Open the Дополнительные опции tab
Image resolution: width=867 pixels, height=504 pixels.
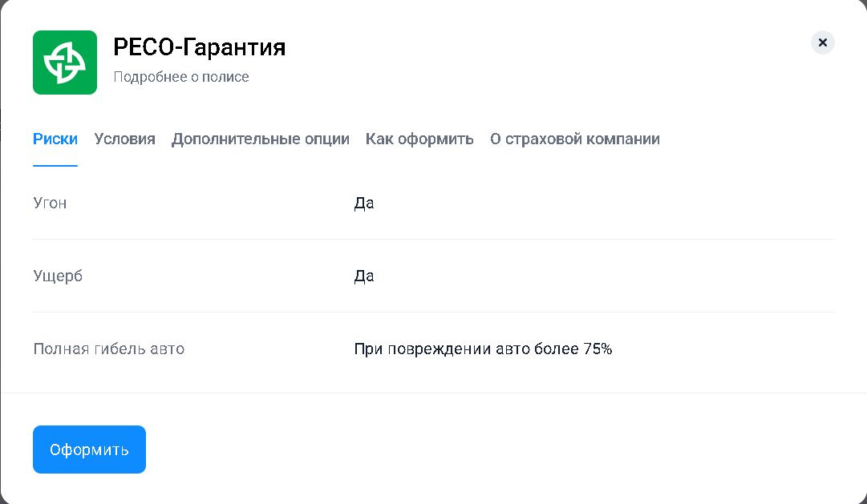click(260, 139)
